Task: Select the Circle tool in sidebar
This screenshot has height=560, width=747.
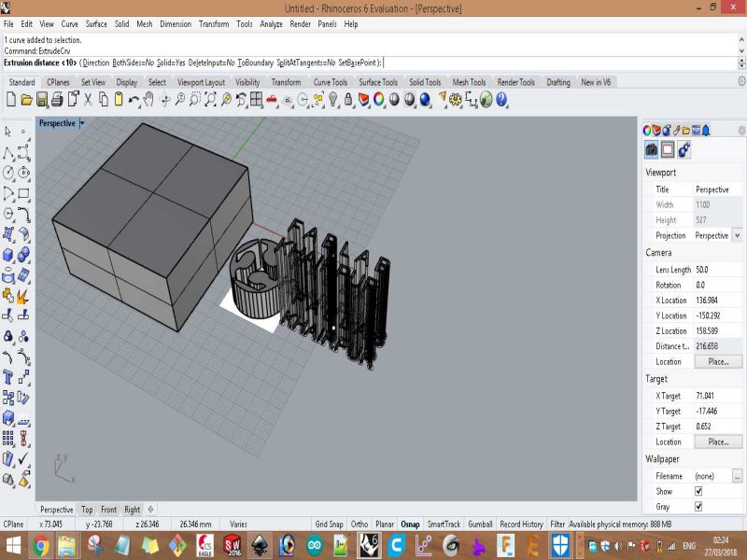Action: point(8,173)
